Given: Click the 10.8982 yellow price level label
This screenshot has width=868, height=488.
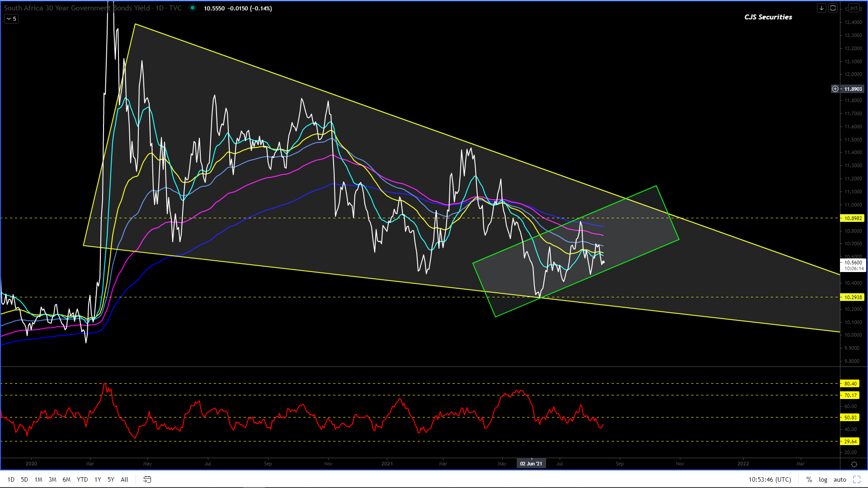Looking at the screenshot, I should point(852,218).
